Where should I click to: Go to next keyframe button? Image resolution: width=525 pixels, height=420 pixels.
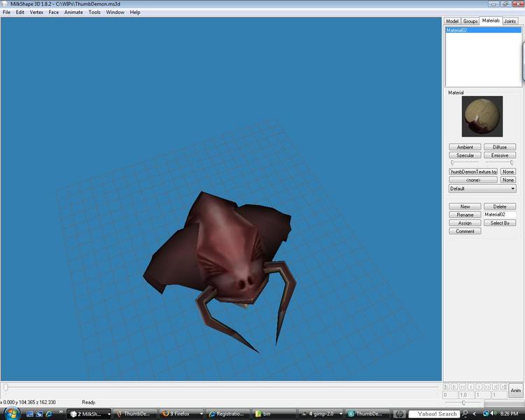[x=496, y=386]
